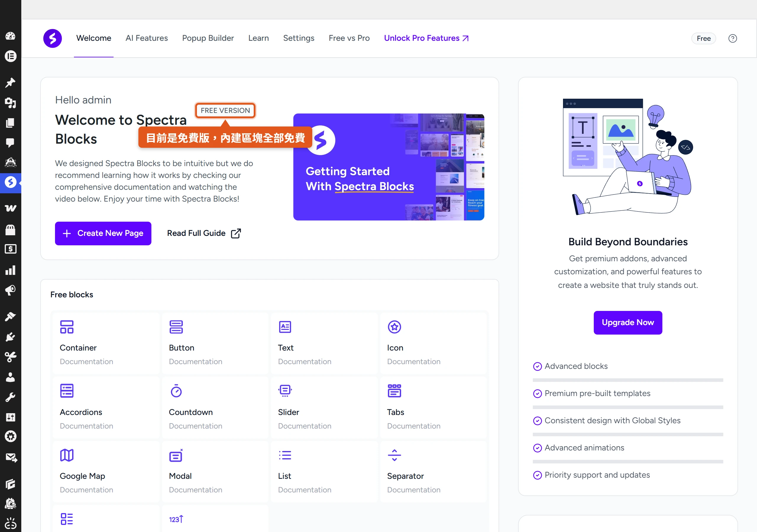Click the Icon block star icon

click(394, 327)
